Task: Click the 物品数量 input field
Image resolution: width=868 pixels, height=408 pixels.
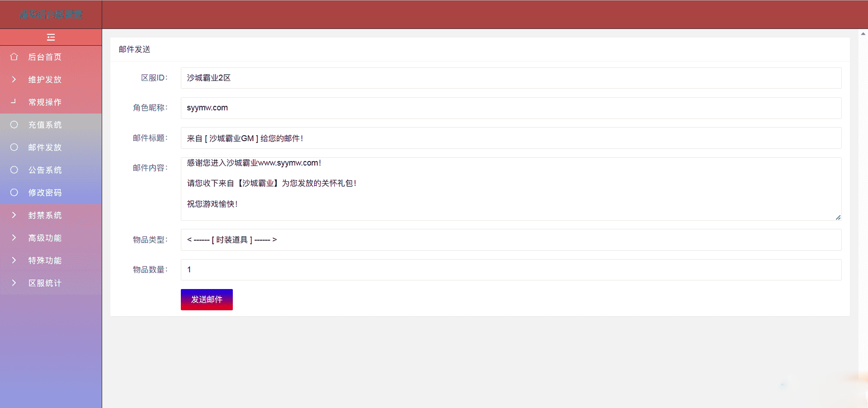Action: click(511, 270)
